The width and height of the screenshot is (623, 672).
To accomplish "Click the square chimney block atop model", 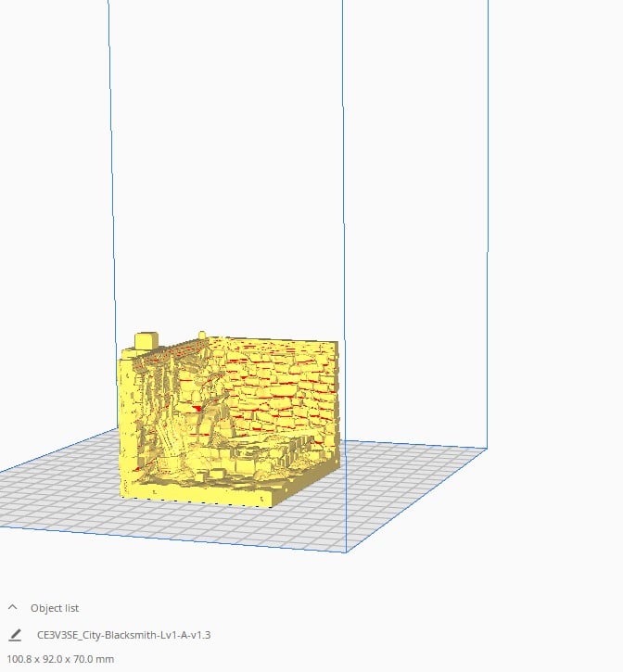I will (146, 340).
